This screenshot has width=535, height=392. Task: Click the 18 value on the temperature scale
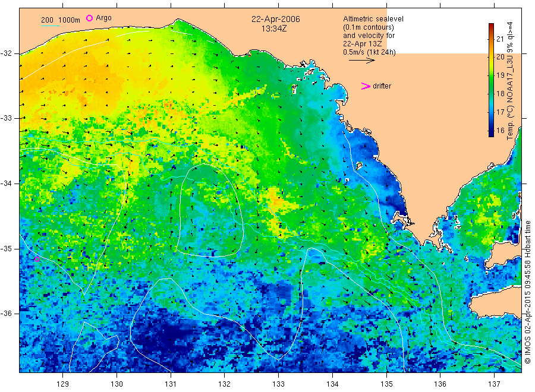[500, 94]
